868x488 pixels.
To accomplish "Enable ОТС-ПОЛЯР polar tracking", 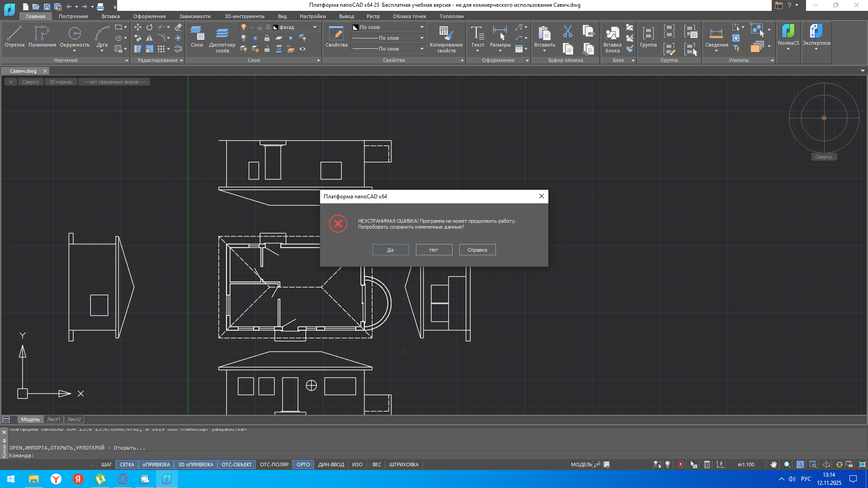I will click(x=274, y=465).
